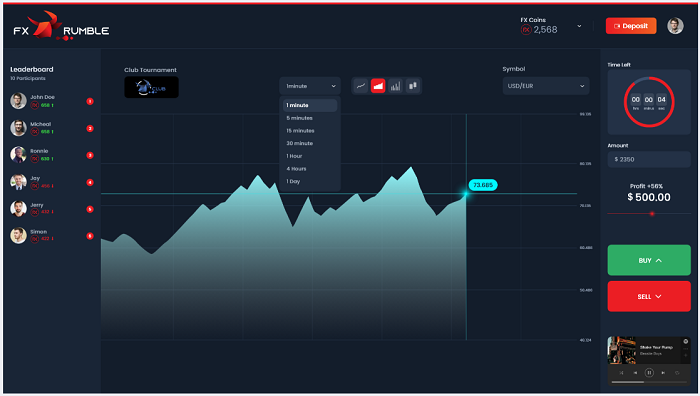Open the USD/EUR symbol dropdown
Image resolution: width=700 pixels, height=396 pixels.
coord(546,86)
